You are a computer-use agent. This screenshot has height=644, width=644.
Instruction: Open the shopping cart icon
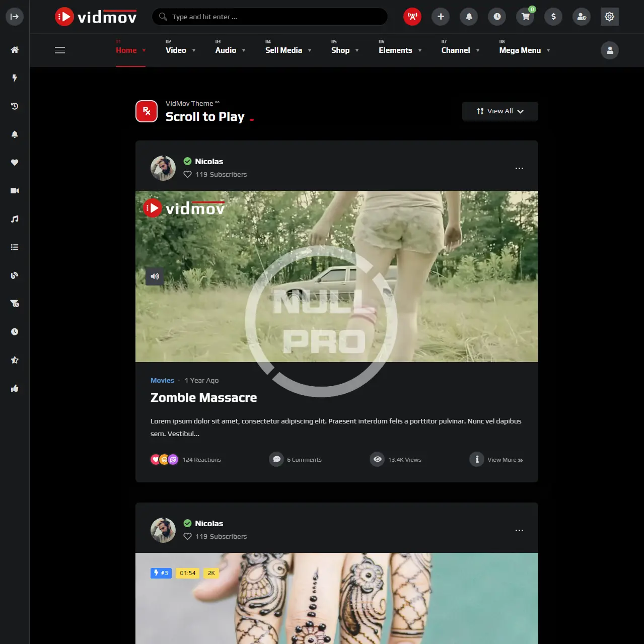coord(525,17)
